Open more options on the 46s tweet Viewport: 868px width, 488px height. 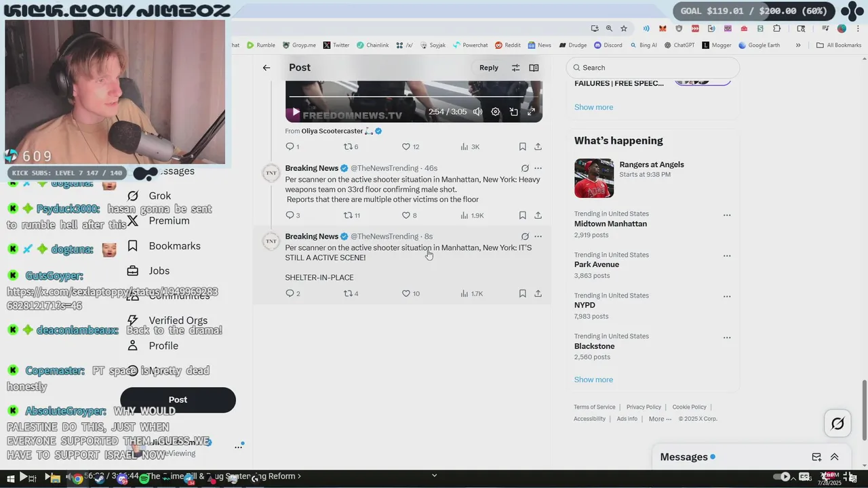click(538, 168)
